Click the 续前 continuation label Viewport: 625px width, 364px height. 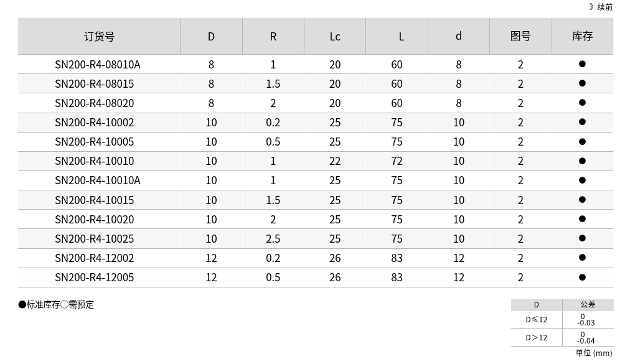tap(601, 7)
